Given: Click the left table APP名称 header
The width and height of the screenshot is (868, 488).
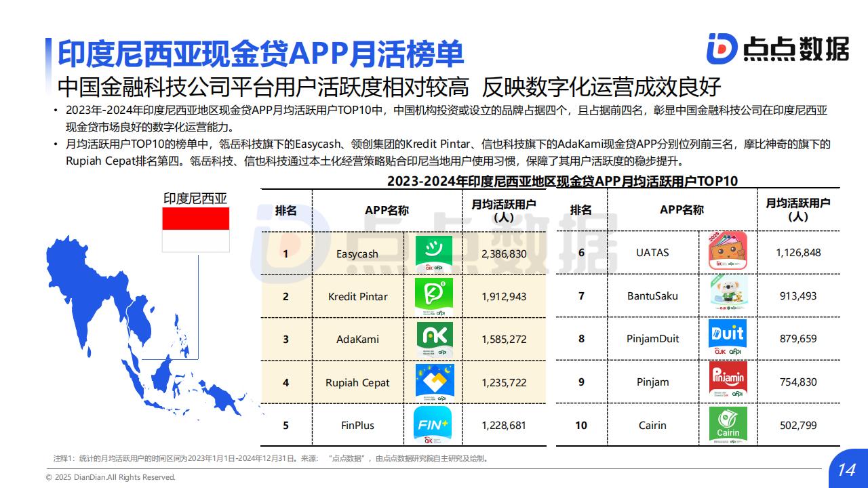Looking at the screenshot, I should pos(387,211).
